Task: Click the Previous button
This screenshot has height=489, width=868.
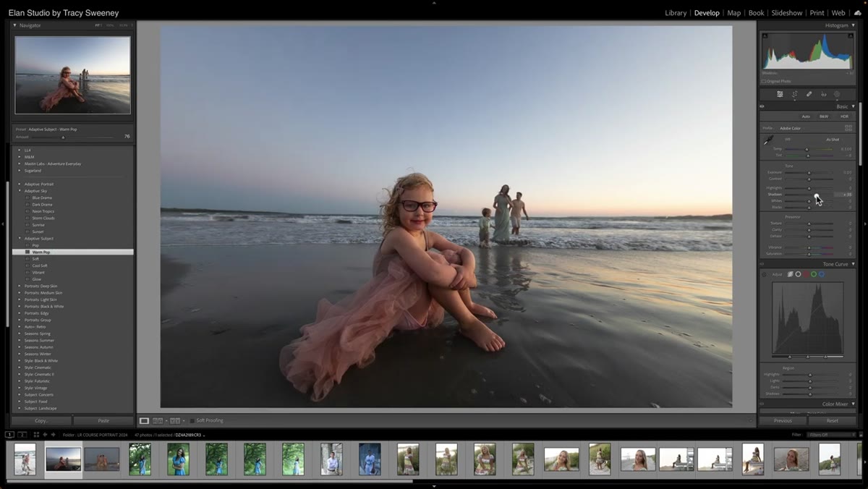Action: coord(783,420)
